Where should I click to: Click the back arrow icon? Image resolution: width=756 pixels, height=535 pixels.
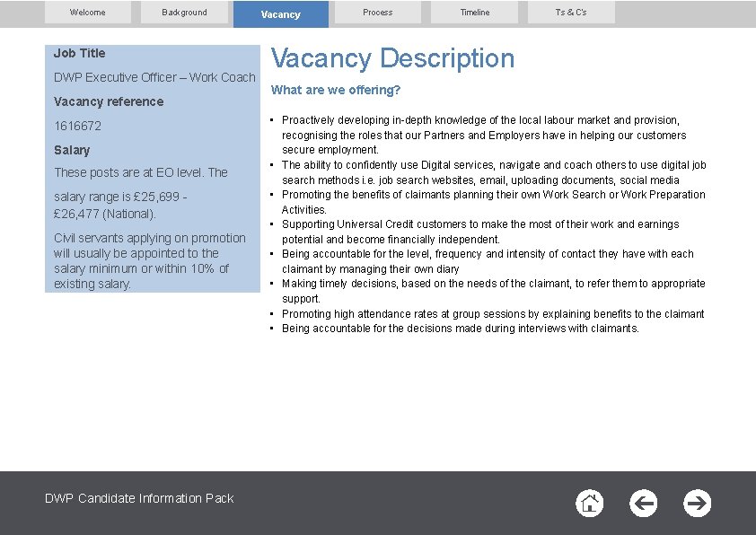(x=643, y=504)
